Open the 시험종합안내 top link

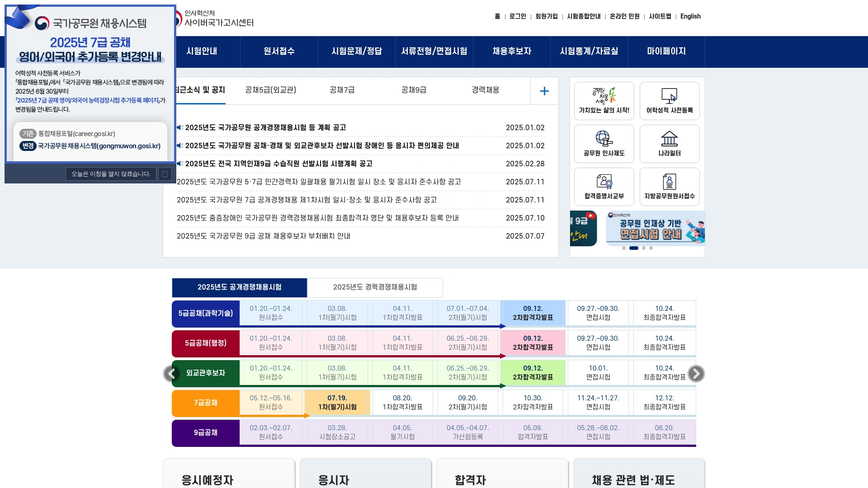click(x=584, y=16)
